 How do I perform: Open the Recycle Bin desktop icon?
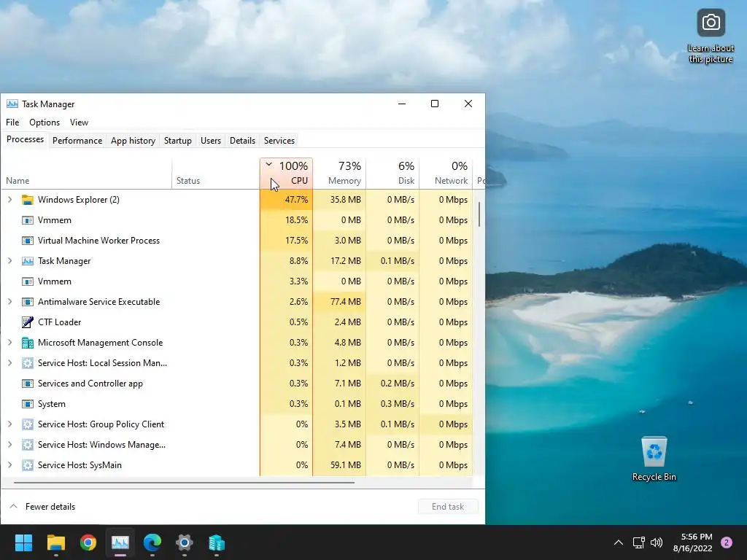click(x=654, y=459)
